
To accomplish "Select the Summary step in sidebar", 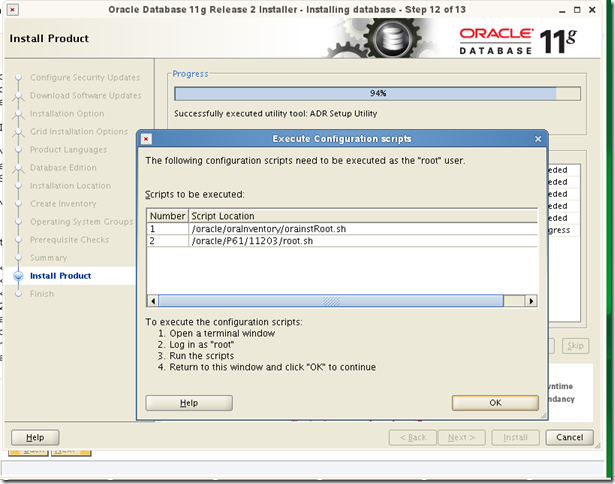I will 49,258.
